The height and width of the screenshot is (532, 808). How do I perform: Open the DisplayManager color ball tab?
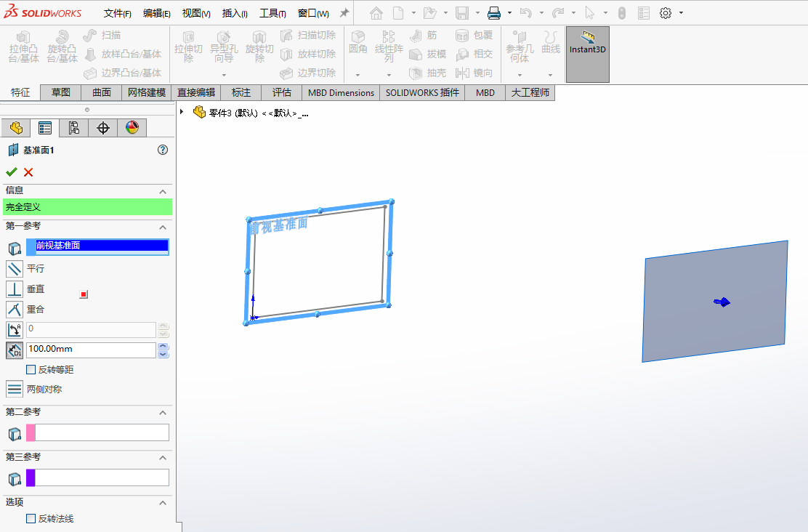(x=132, y=129)
